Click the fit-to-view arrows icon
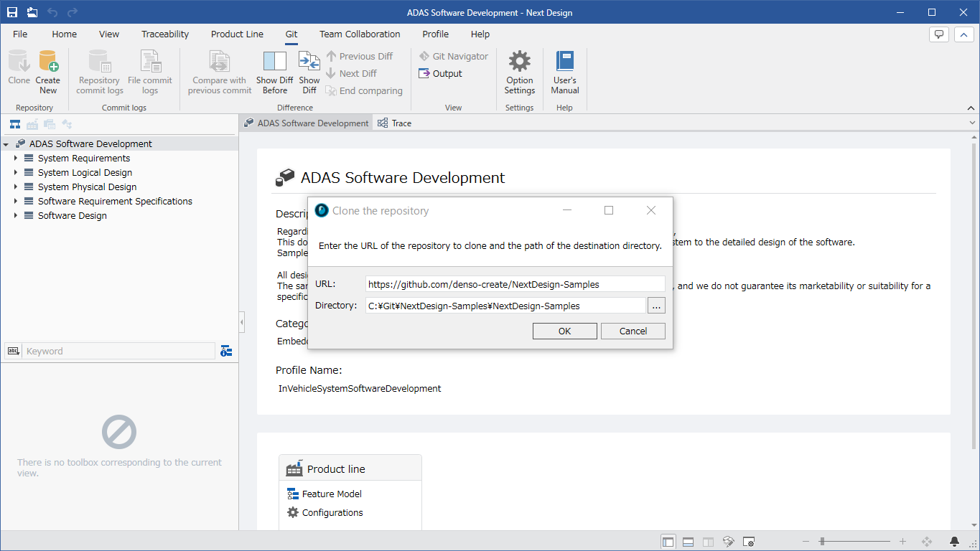The height and width of the screenshot is (551, 980). point(926,542)
